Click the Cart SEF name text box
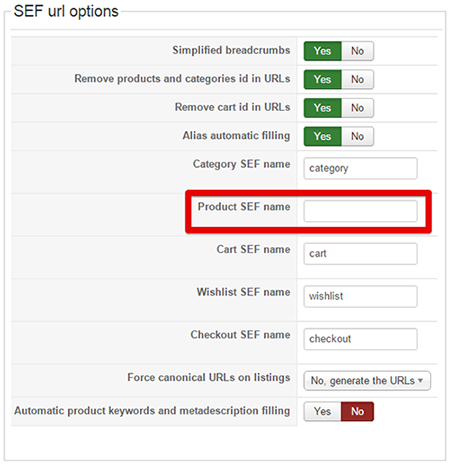 [x=360, y=254]
